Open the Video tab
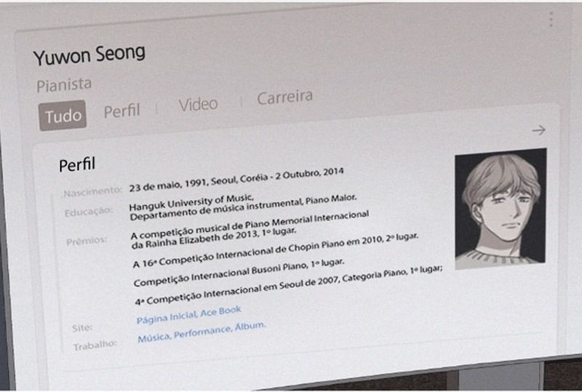 coord(198,104)
